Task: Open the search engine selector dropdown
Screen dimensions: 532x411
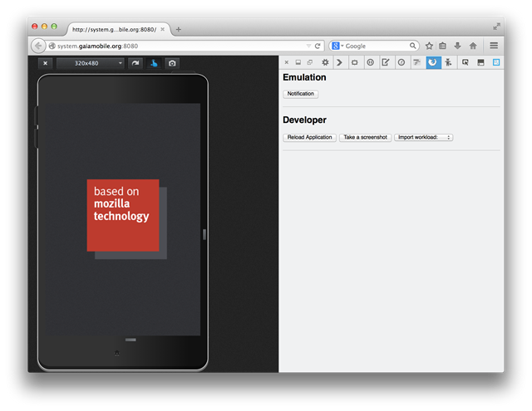Action: tap(337, 46)
